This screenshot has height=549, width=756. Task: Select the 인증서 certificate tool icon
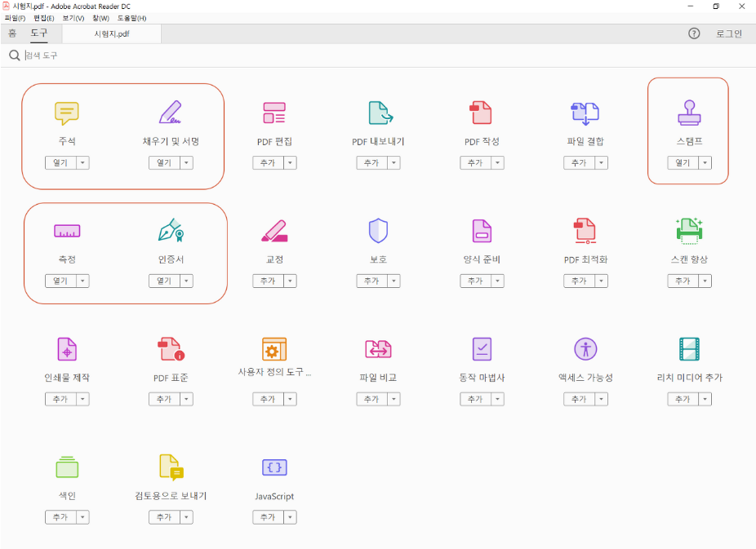click(171, 231)
